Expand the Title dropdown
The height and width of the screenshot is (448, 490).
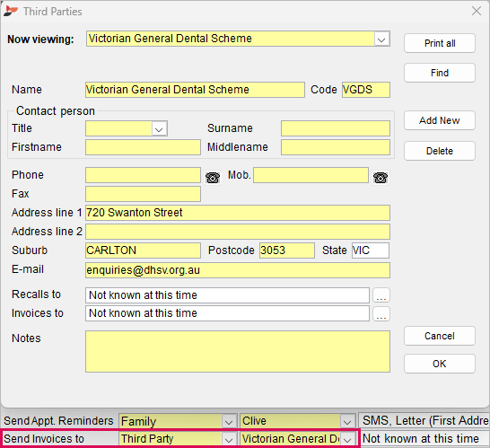tap(159, 128)
